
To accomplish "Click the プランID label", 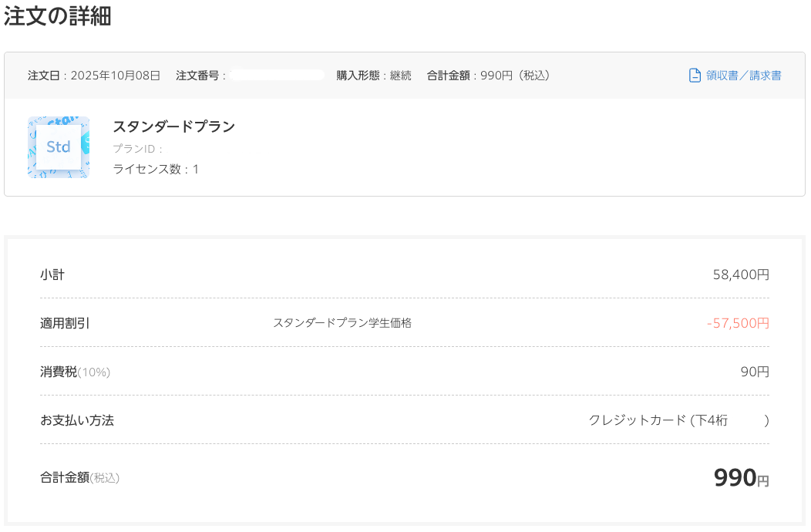I will coord(138,149).
